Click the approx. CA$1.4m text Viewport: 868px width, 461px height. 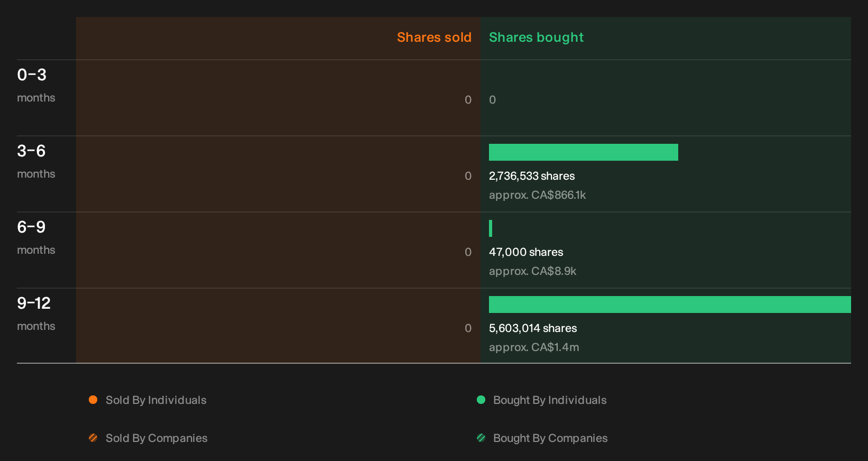tap(534, 347)
